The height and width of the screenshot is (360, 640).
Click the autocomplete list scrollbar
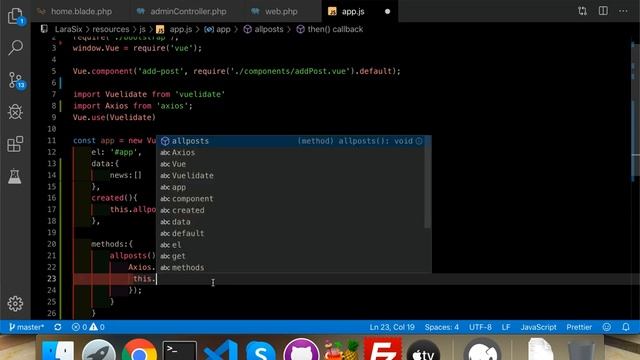[428, 182]
